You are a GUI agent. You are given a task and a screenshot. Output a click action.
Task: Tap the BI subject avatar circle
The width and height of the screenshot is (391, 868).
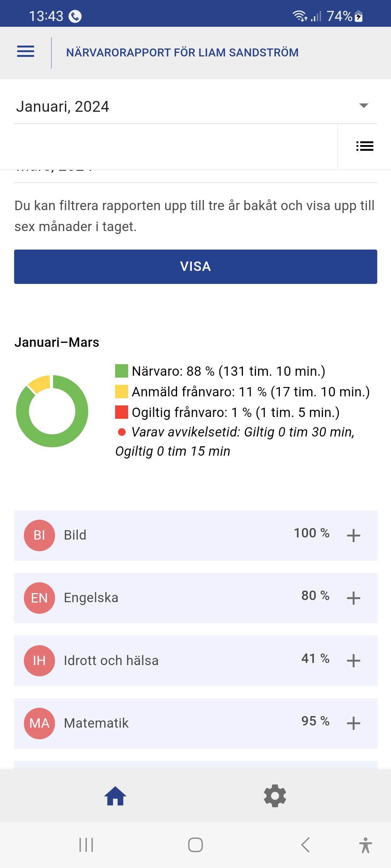click(x=39, y=535)
